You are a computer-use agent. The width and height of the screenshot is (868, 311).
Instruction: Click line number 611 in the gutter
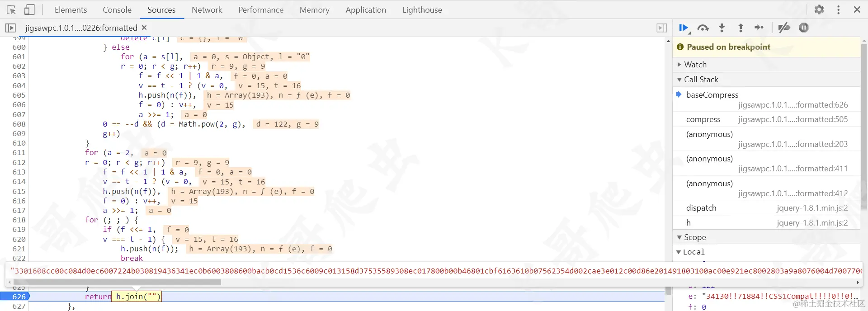pos(19,153)
